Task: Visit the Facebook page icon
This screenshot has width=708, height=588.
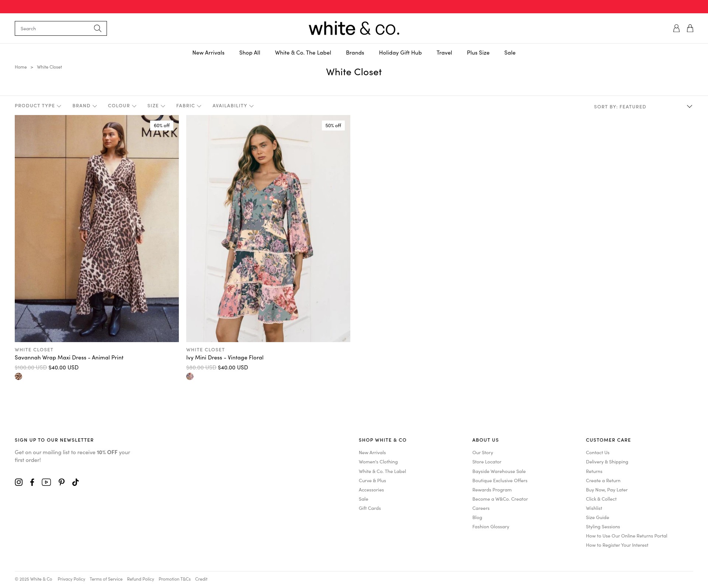Action: coord(32,482)
